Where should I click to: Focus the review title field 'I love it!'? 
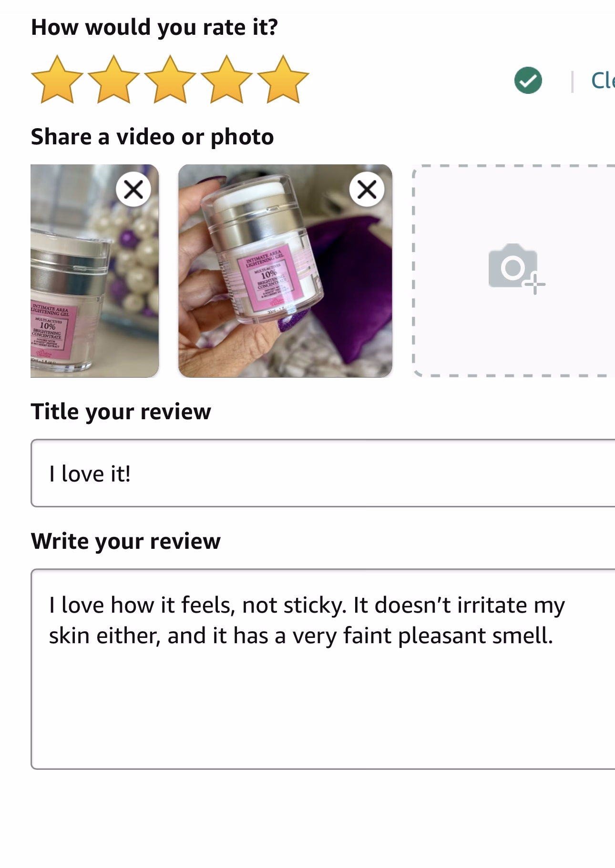[x=323, y=473]
